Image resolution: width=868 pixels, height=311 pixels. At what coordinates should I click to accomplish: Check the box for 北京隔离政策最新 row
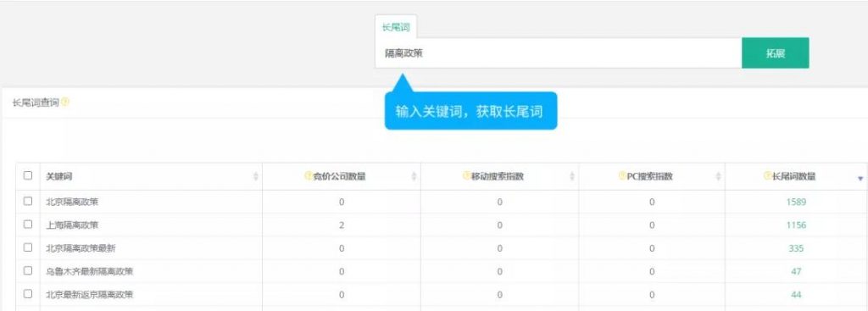click(28, 248)
